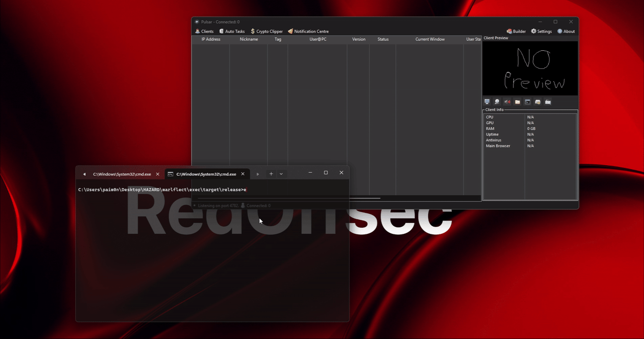This screenshot has width=644, height=339.
Task: Sort clients by Status column
Action: pyautogui.click(x=383, y=39)
